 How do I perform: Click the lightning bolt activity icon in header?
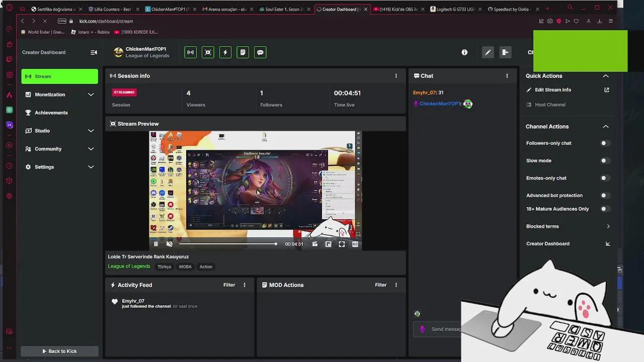(225, 52)
